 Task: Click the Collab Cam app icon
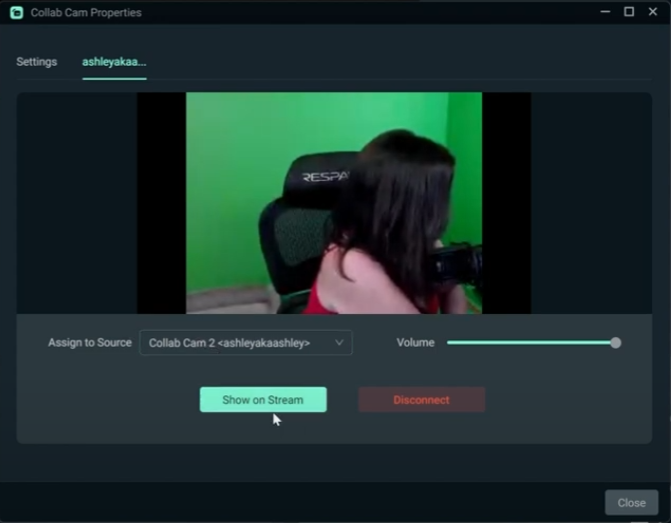17,12
